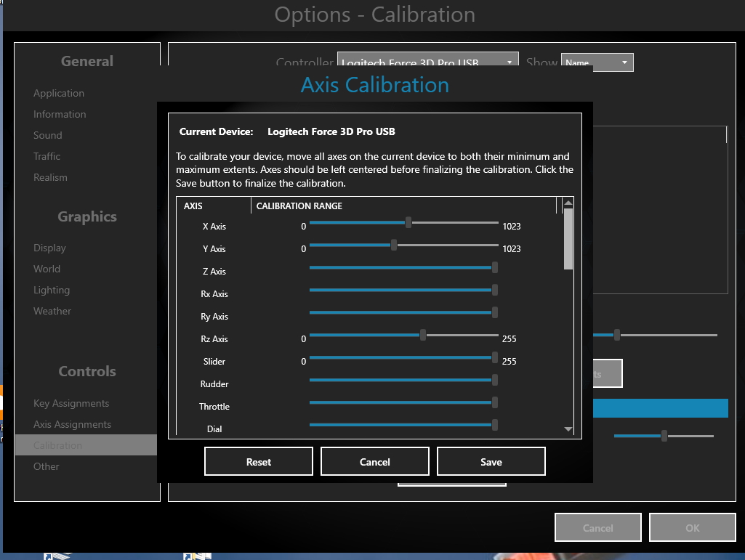Click the X Axis calibration slider
The image size is (745, 560).
point(404,222)
